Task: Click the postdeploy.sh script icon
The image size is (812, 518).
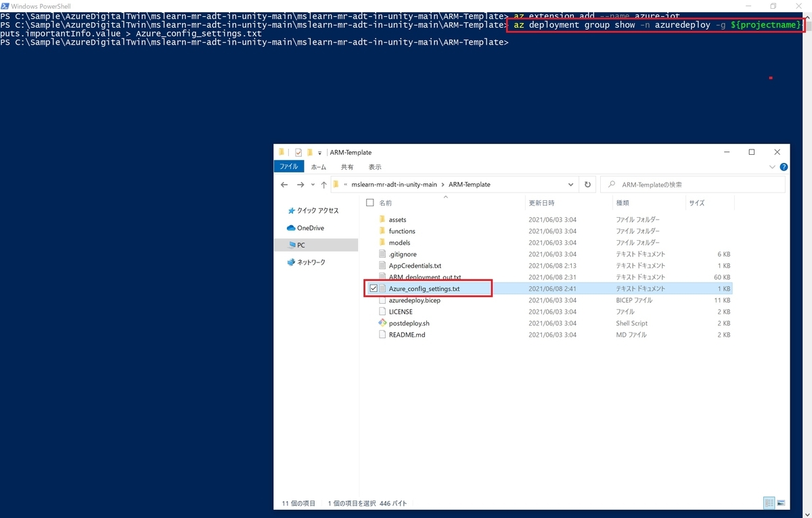Action: coord(382,323)
